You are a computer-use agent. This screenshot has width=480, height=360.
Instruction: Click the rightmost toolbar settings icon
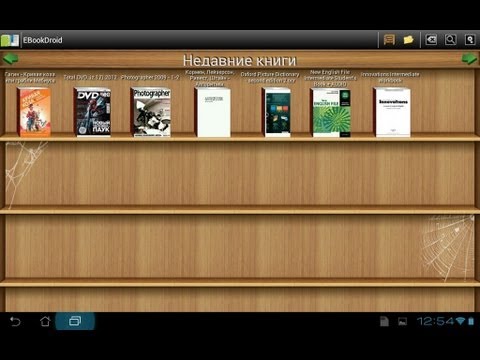[470, 40]
